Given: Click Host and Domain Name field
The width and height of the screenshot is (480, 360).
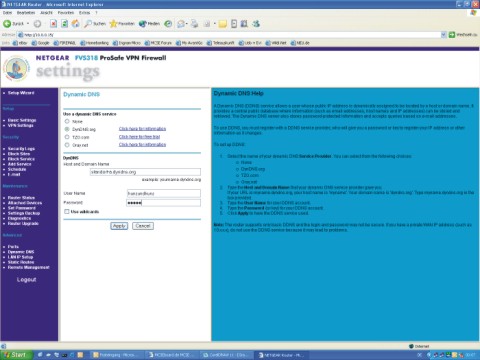Looking at the screenshot, I should [145, 172].
